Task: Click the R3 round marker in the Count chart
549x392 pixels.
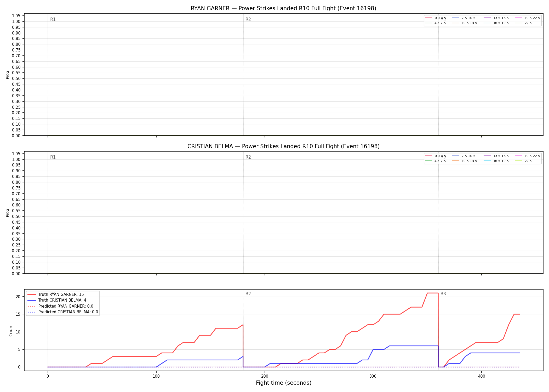Action: tap(443, 294)
